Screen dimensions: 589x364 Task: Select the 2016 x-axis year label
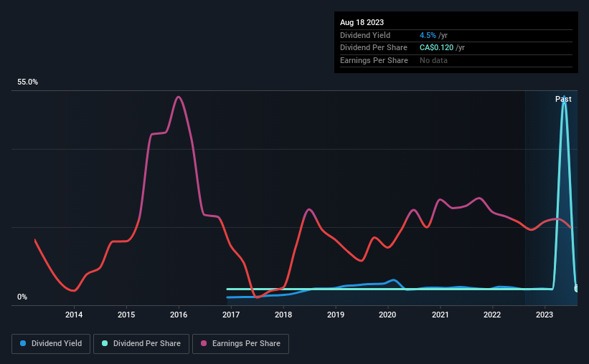click(x=179, y=315)
